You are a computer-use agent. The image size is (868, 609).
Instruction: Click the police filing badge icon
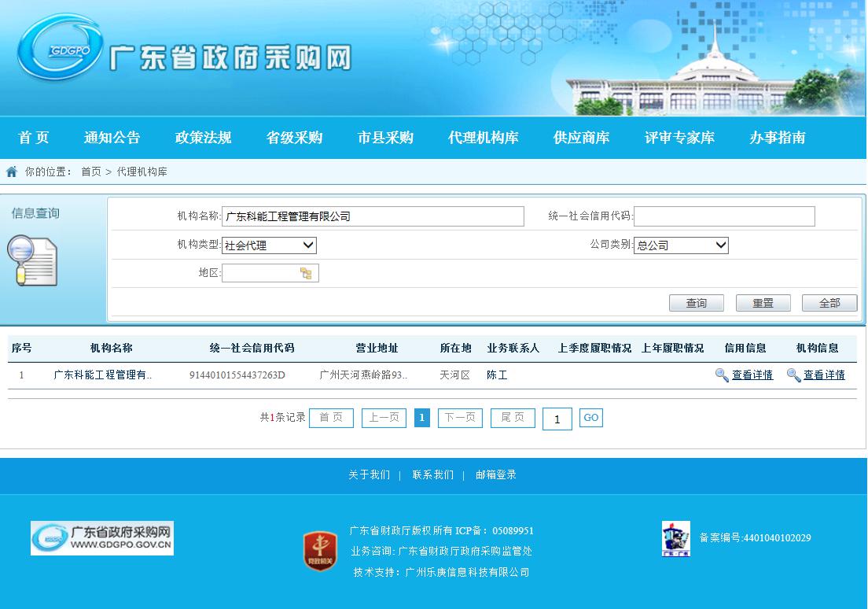675,539
